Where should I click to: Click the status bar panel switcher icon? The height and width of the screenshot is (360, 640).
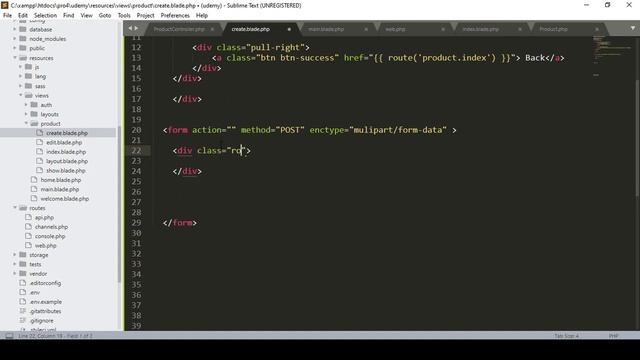pyautogui.click(x=9, y=336)
